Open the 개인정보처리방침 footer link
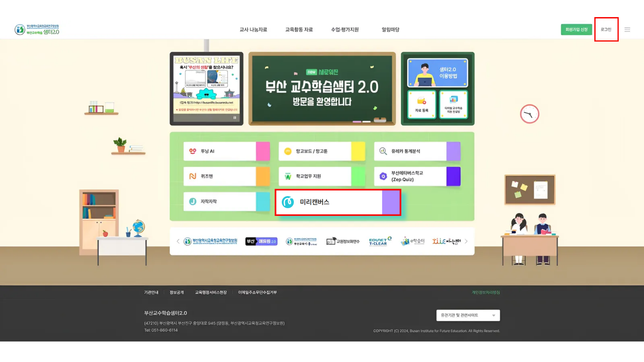 (486, 292)
